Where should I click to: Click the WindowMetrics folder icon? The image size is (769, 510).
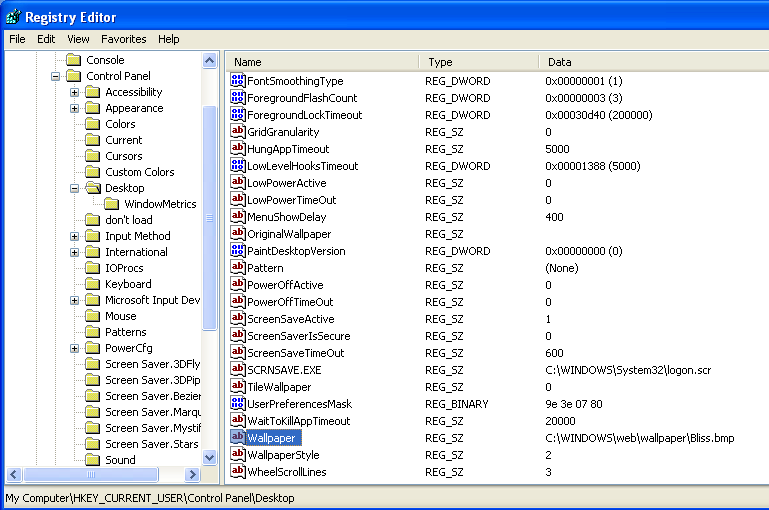(x=112, y=204)
